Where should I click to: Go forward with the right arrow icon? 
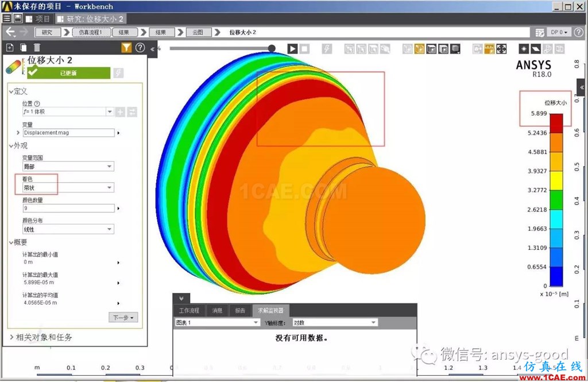[x=24, y=32]
